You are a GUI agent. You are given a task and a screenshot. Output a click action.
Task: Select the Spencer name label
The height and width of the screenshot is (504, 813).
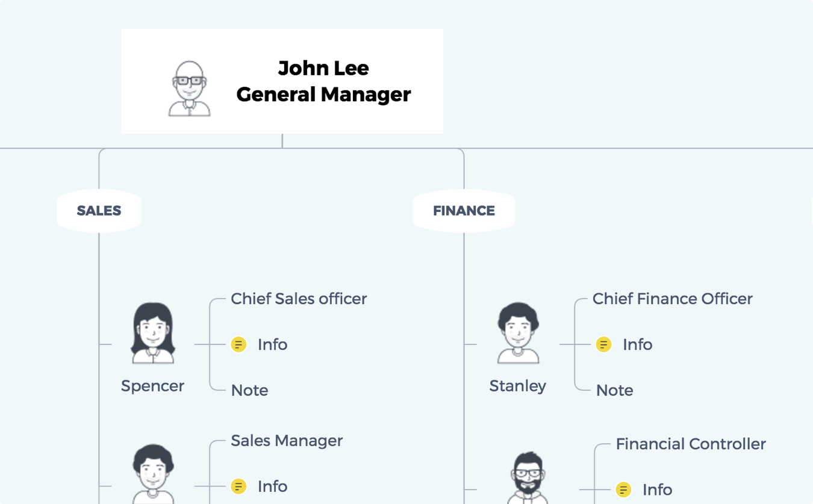pos(152,386)
